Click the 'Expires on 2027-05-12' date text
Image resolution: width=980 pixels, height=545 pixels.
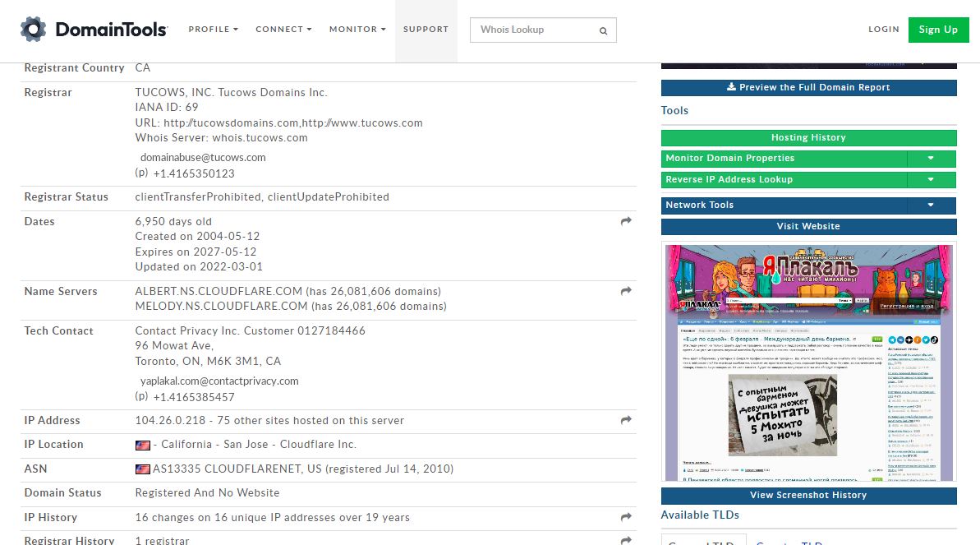pos(196,252)
